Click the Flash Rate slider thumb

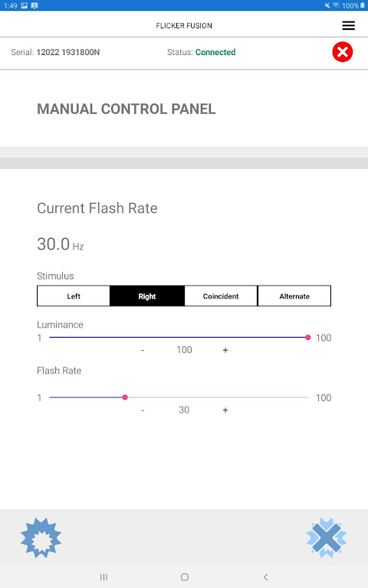125,397
